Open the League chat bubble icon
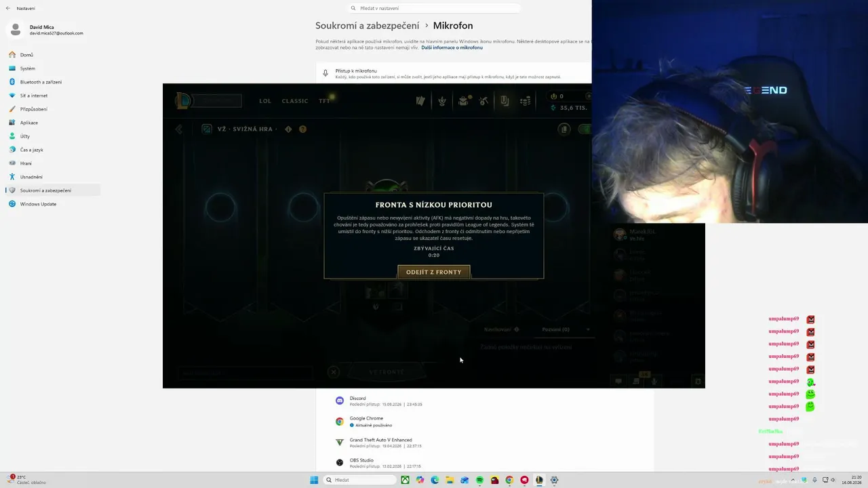868x488 pixels. 618,381
